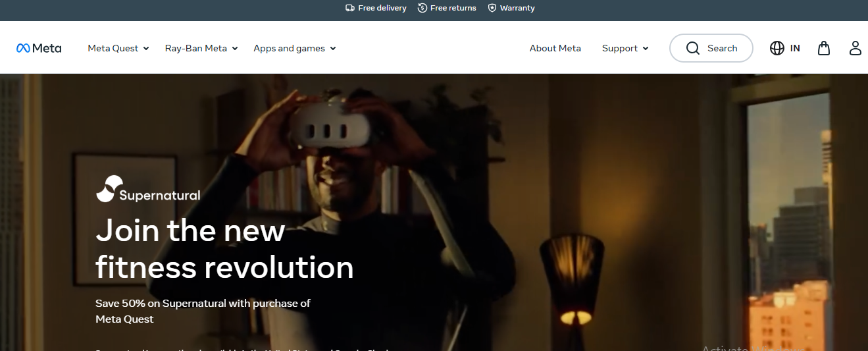Expand the Apps and games chevron
This screenshot has height=351, width=868.
point(333,49)
